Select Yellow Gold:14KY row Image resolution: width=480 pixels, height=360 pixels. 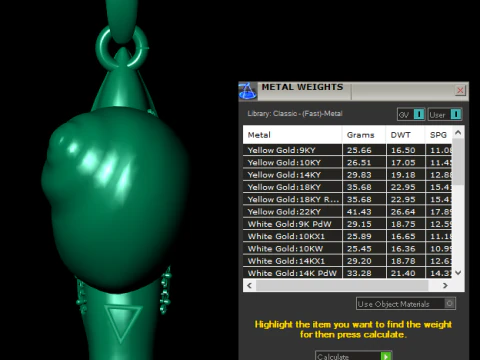click(347, 175)
